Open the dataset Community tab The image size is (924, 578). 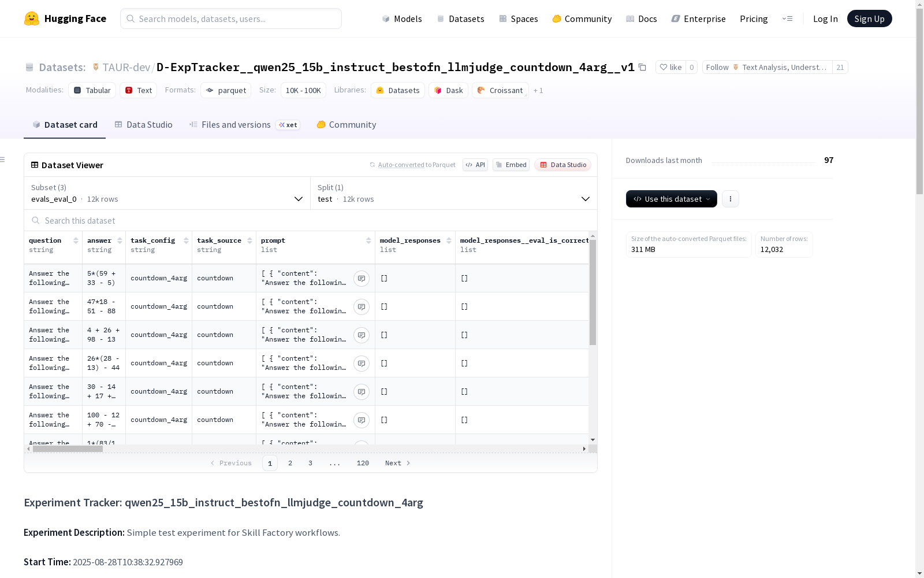click(346, 125)
